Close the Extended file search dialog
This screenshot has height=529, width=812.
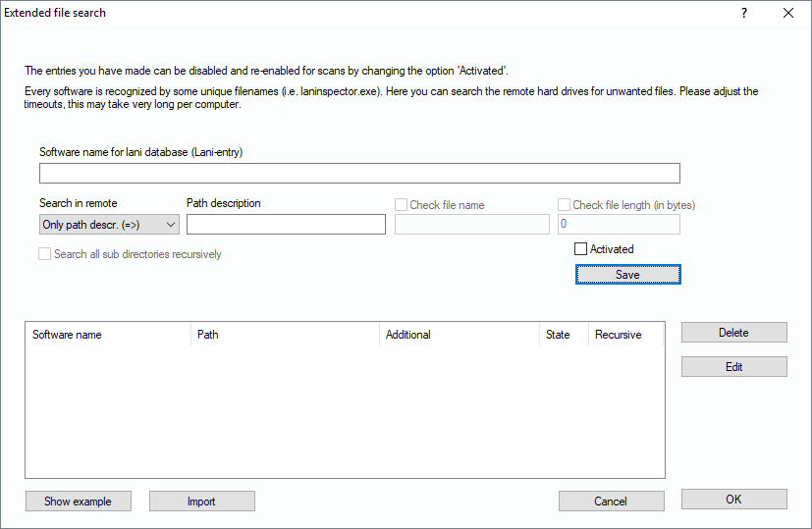pos(787,14)
